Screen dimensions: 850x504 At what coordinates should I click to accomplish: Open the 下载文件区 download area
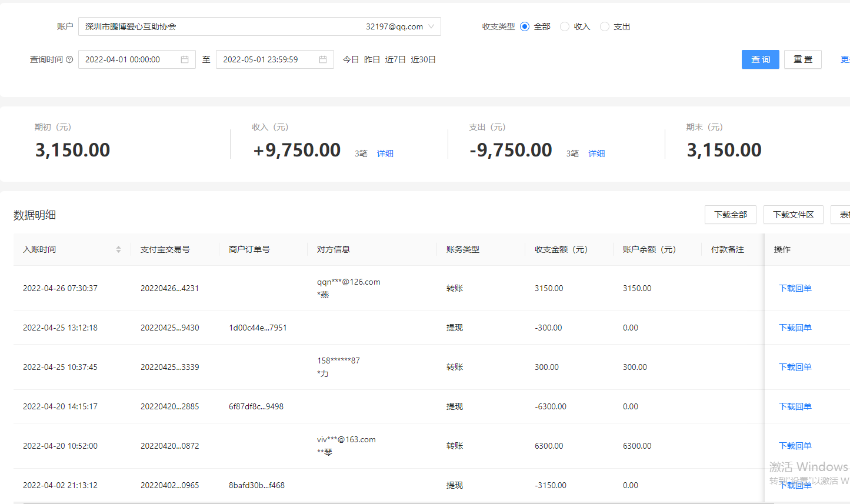[793, 215]
